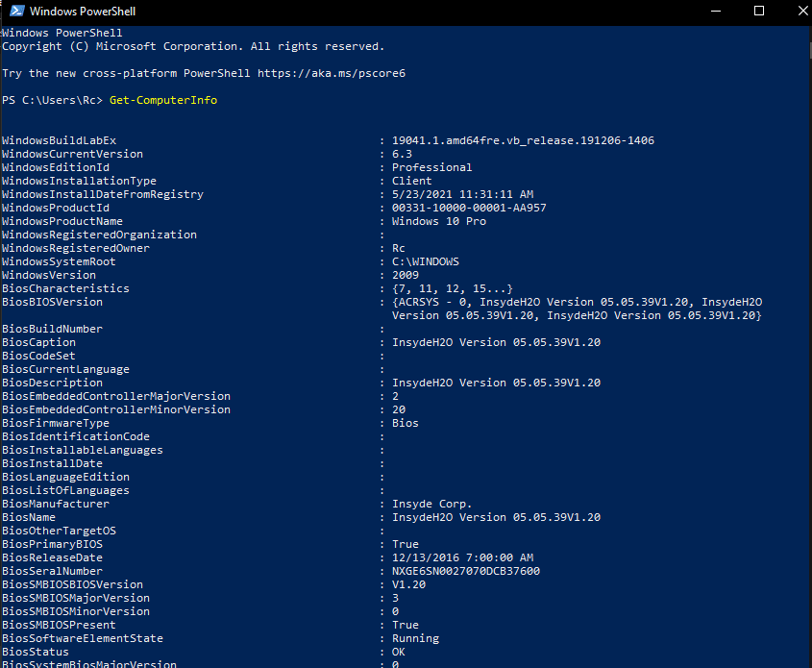Image resolution: width=812 pixels, height=668 pixels.
Task: Click the BiosSMBIOSBIOSVersion value V1.20
Action: (x=408, y=584)
